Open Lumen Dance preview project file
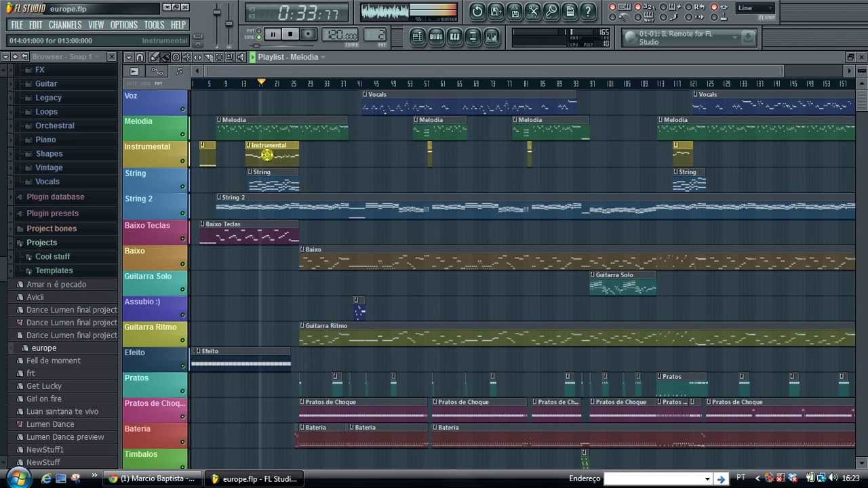868x488 pixels. [x=65, y=437]
